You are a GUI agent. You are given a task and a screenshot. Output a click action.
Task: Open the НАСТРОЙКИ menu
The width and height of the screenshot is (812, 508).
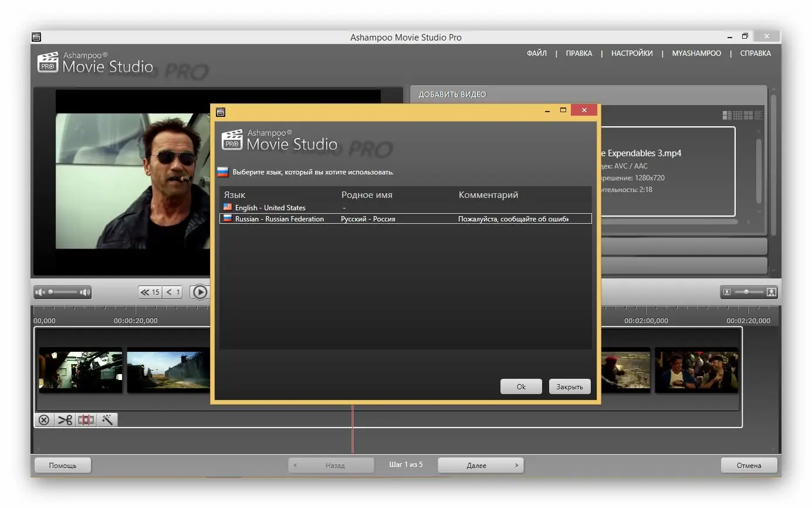(632, 53)
